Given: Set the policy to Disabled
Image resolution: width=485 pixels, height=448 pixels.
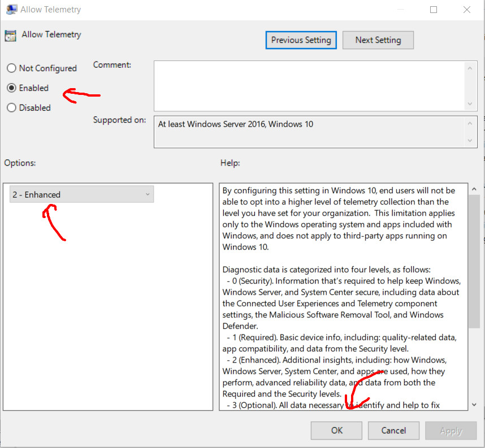Looking at the screenshot, I should coord(11,108).
